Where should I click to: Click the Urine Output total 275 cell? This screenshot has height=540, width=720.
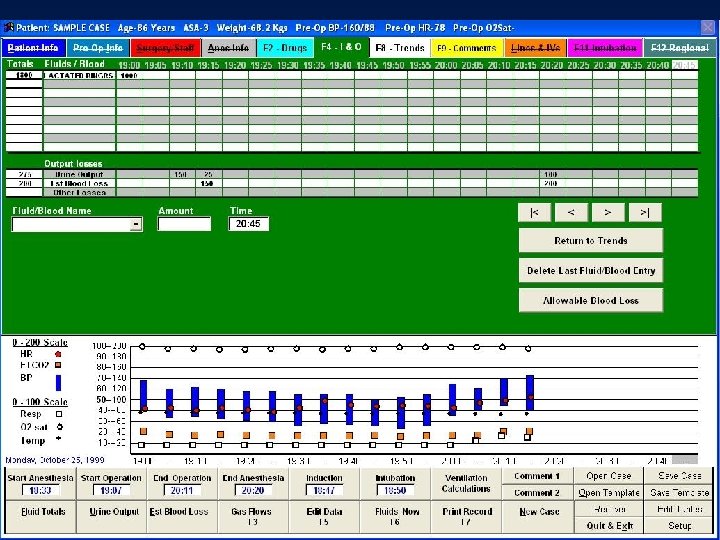click(24, 174)
